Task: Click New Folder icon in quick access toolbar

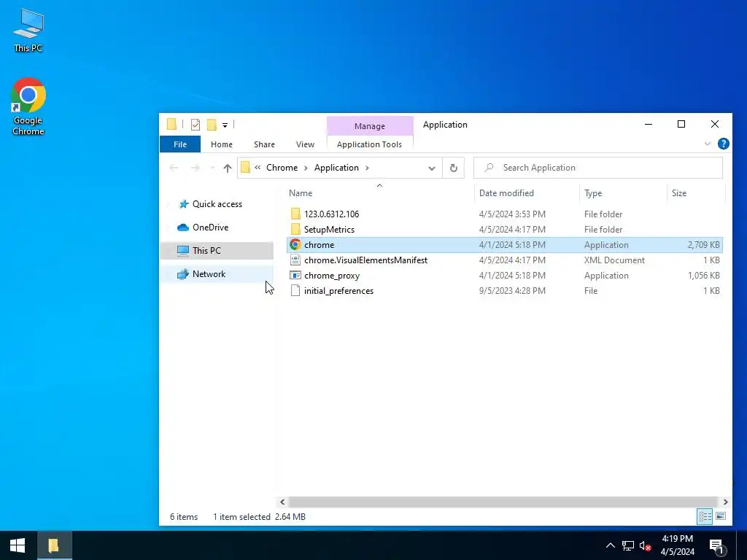Action: click(x=212, y=125)
